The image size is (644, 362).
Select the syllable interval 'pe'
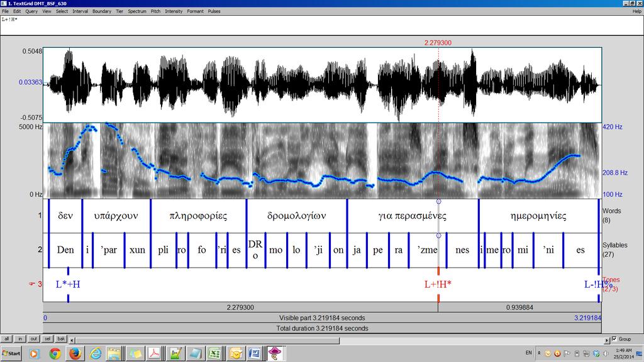tap(378, 250)
